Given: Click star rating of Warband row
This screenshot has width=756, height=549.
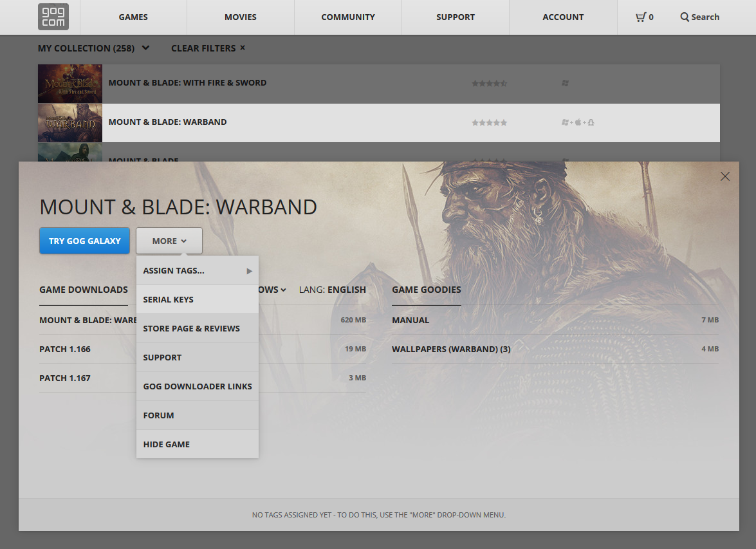Looking at the screenshot, I should click(x=490, y=122).
